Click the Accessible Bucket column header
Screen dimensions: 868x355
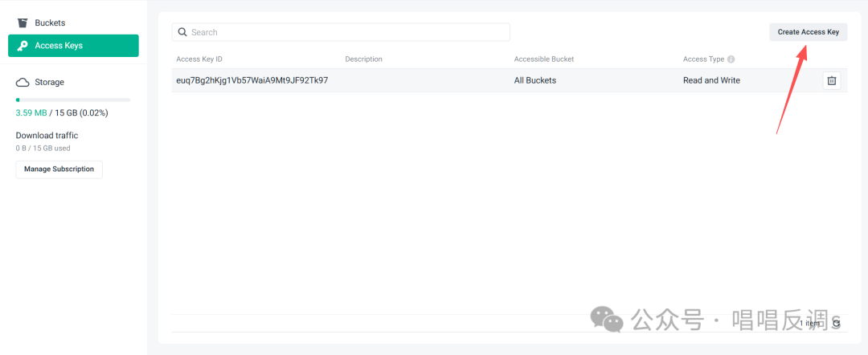click(x=544, y=59)
